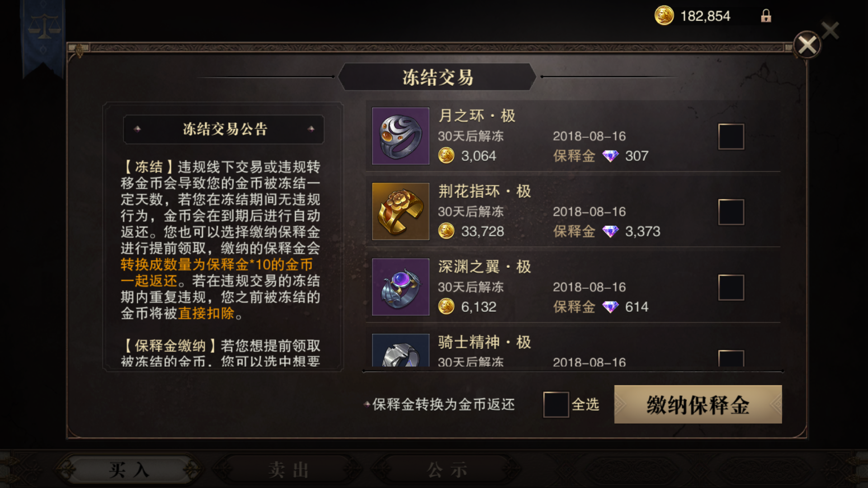Click the diamond bail icon next to 3,373
Image resolution: width=868 pixels, height=488 pixels.
pyautogui.click(x=610, y=232)
